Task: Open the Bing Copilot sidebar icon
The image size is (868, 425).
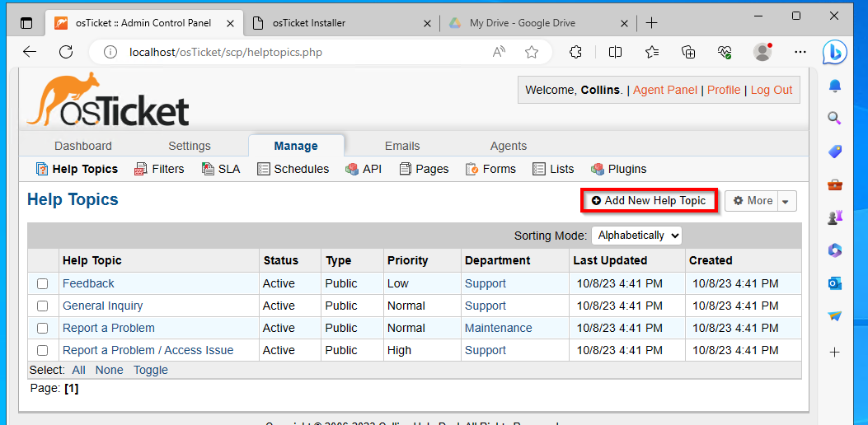Action: [834, 53]
